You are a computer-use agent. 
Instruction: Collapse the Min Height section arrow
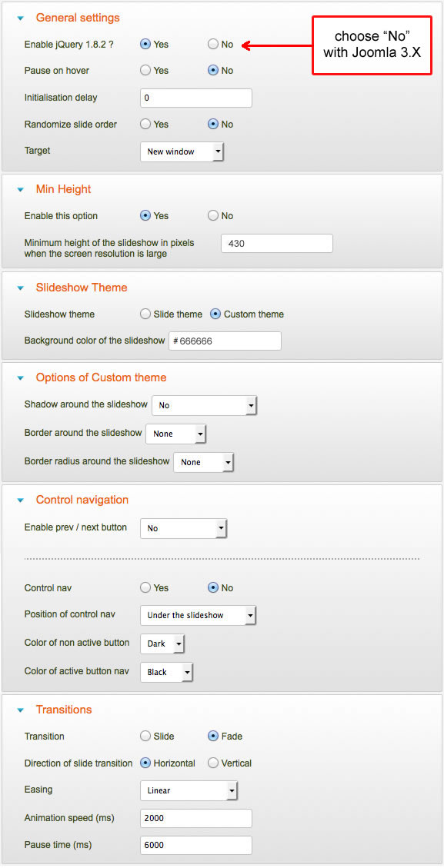[x=21, y=190]
